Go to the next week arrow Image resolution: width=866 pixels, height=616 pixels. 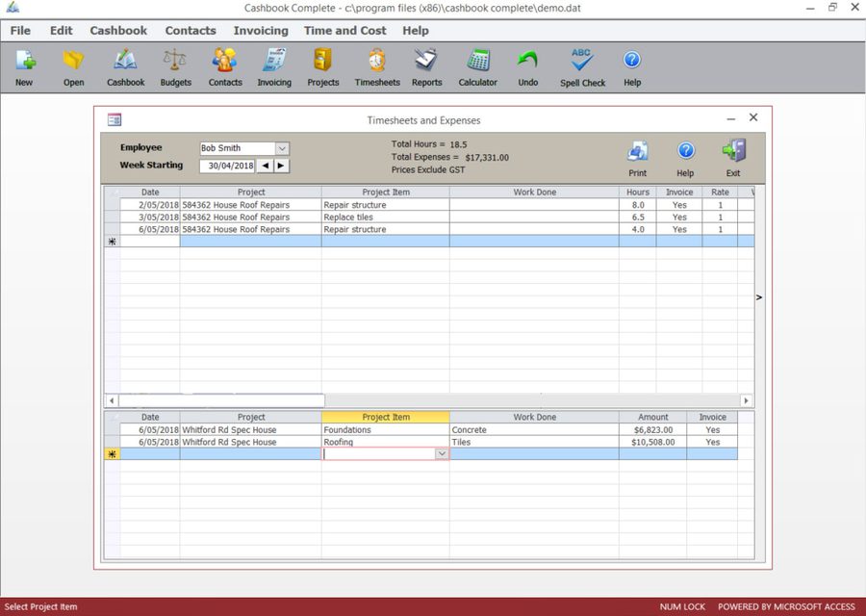point(281,166)
